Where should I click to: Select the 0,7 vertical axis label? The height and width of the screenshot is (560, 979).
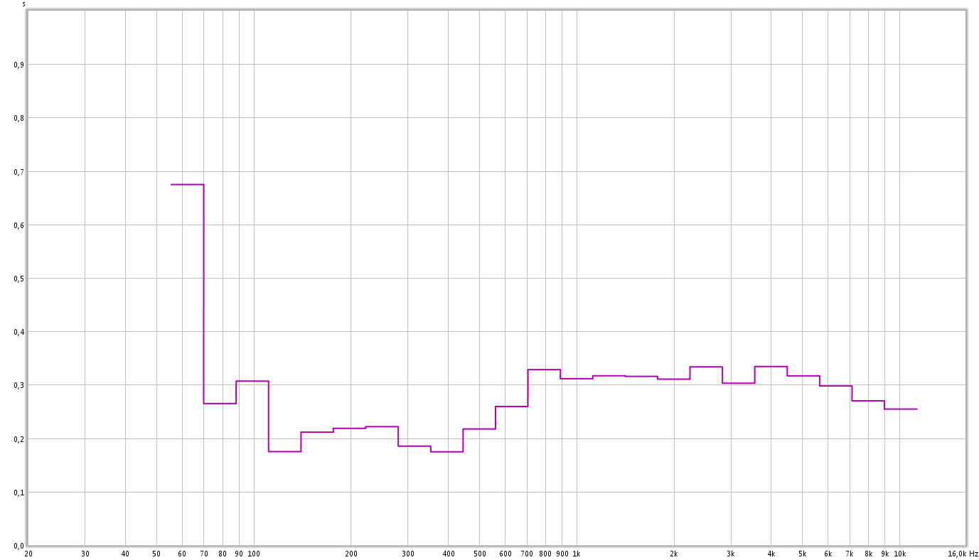click(18, 172)
